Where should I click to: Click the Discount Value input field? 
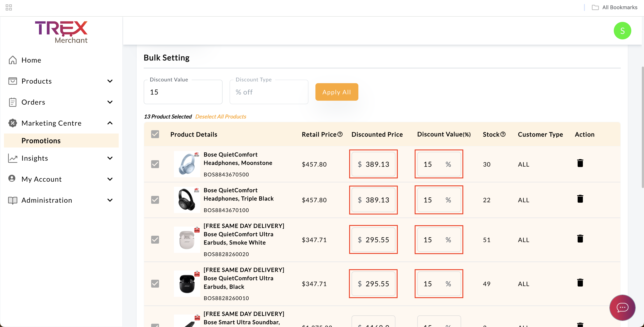(x=183, y=92)
